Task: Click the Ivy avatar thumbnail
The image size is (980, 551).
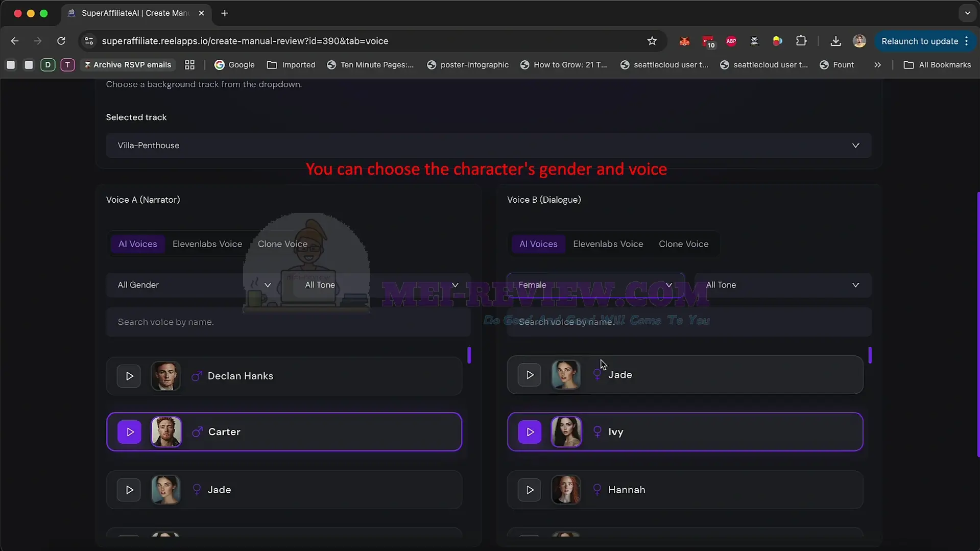Action: (x=566, y=432)
